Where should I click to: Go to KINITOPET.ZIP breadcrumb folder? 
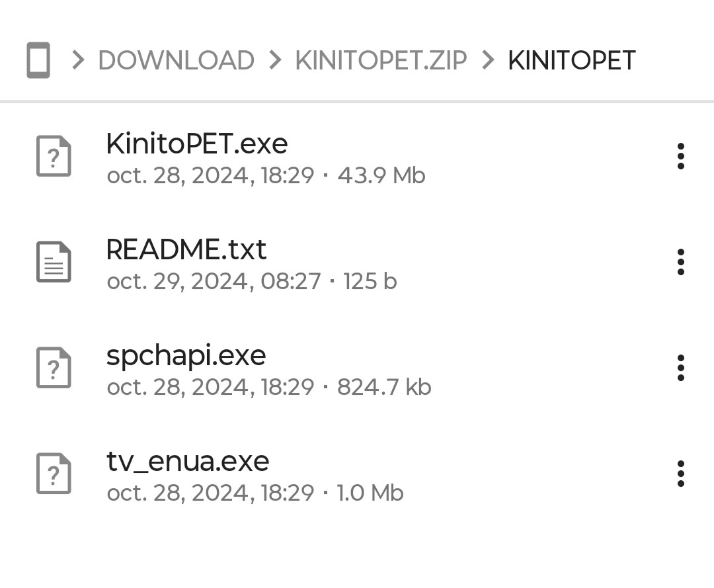[381, 61]
